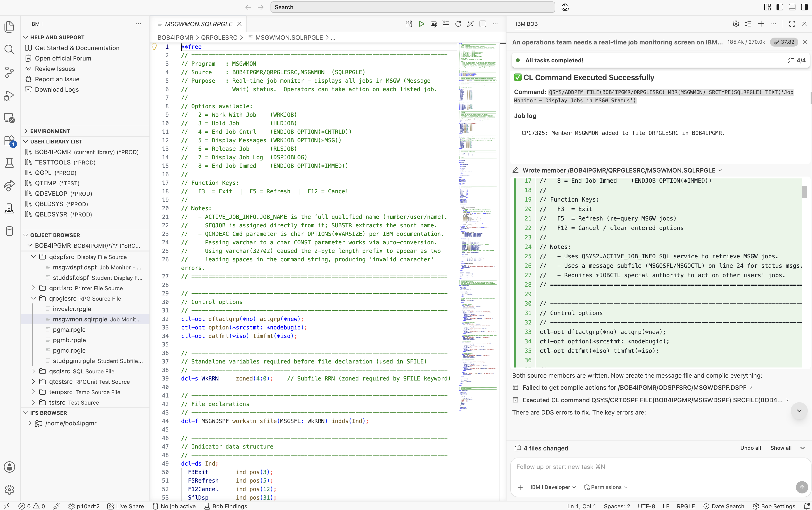Image resolution: width=812 pixels, height=510 pixels.
Task: Open Extensions view with badge
Action: 9,141
